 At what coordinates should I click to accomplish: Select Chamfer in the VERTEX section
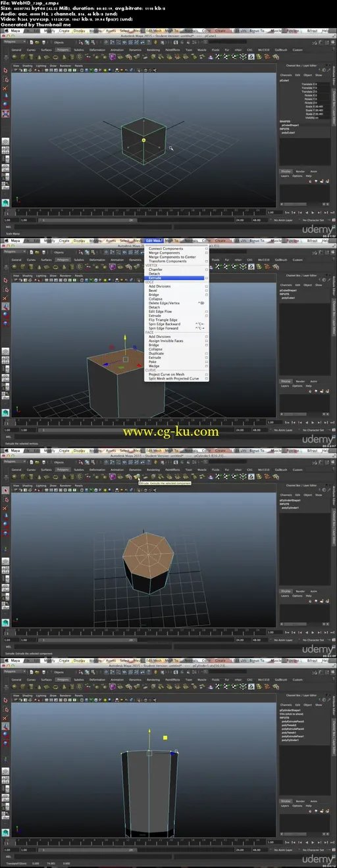(155, 270)
